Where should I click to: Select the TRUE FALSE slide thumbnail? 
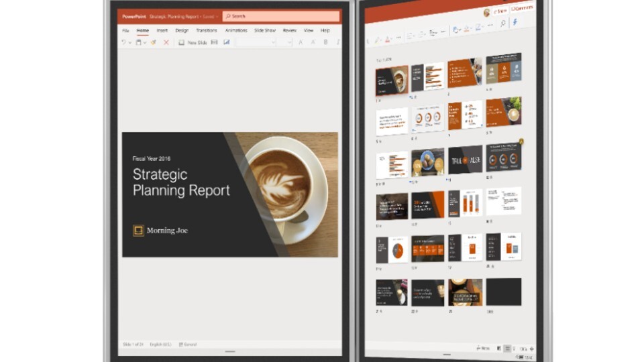tap(465, 160)
